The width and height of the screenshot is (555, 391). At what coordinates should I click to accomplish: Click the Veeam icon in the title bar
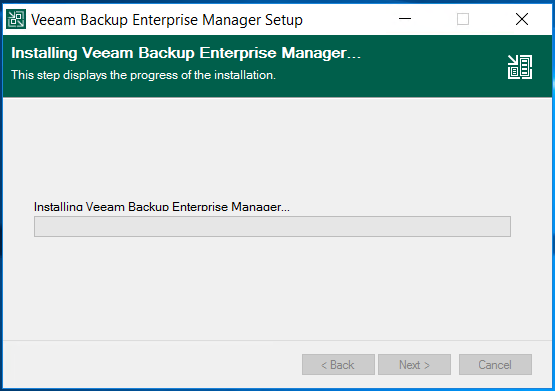coord(16,19)
